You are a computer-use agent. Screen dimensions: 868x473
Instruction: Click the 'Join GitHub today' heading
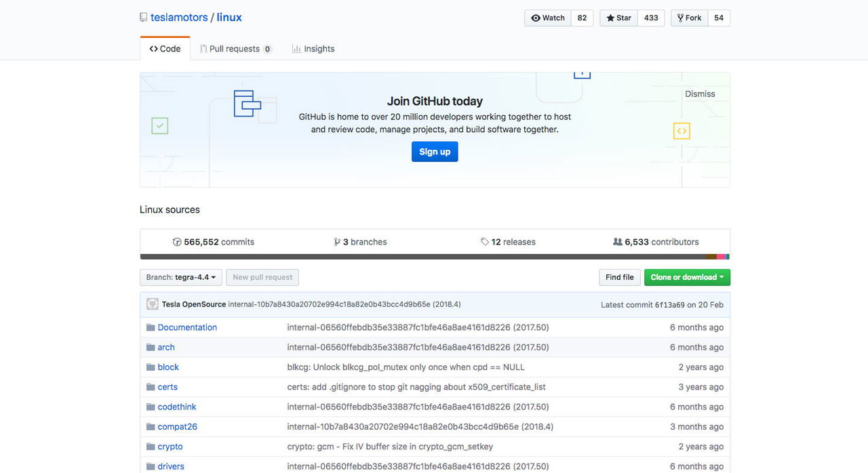click(435, 101)
